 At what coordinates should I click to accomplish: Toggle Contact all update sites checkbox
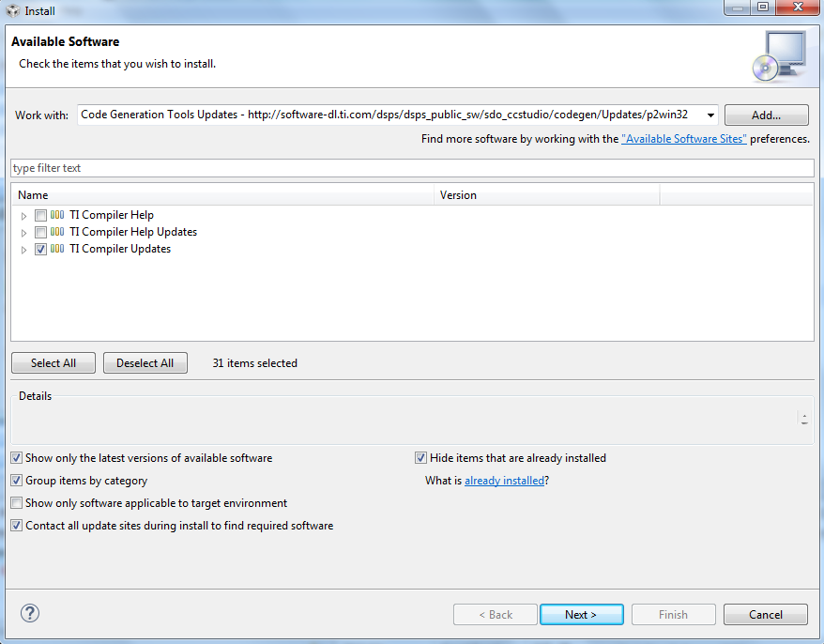point(17,526)
